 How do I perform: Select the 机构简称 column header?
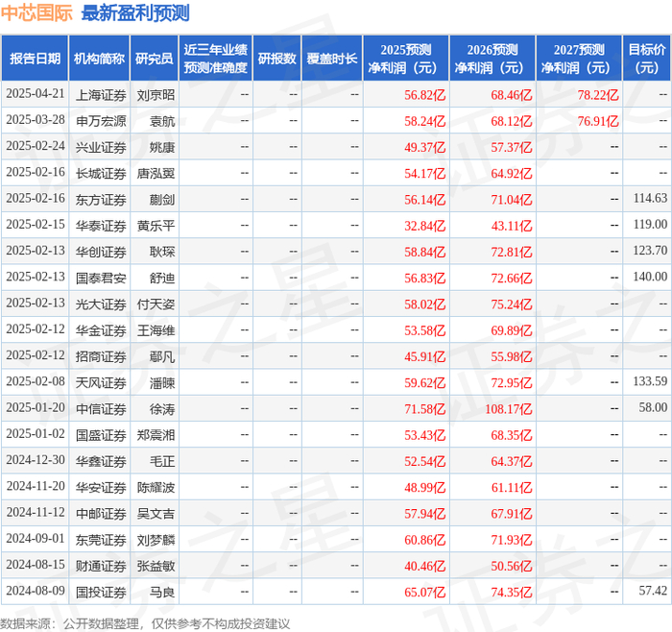point(100,59)
